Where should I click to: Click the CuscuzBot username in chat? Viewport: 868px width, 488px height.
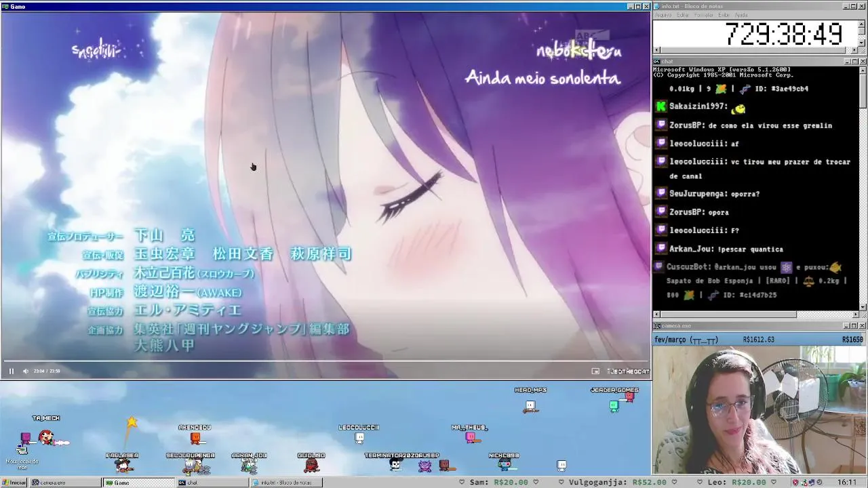[688, 267]
